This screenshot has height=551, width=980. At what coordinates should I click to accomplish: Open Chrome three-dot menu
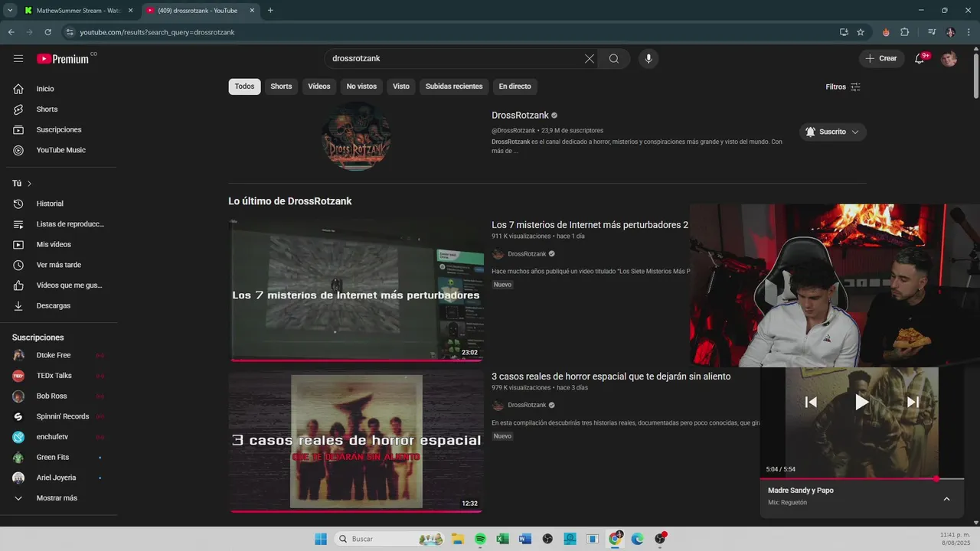(x=969, y=32)
